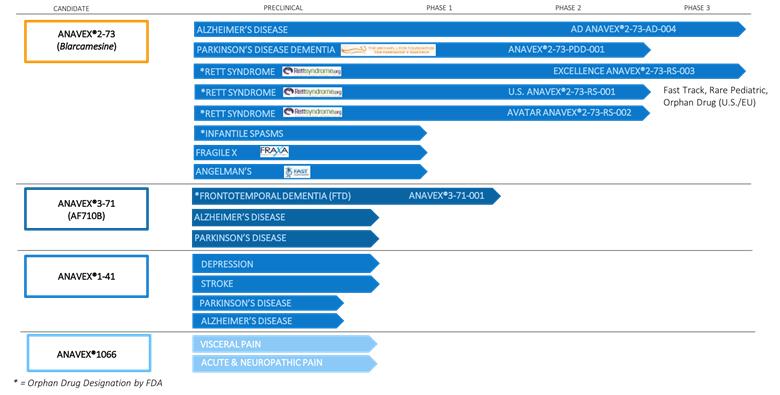Viewport: 780px width, 395px height.
Task: Click the Orphan Drug Designation footnote text
Action: tap(88, 383)
